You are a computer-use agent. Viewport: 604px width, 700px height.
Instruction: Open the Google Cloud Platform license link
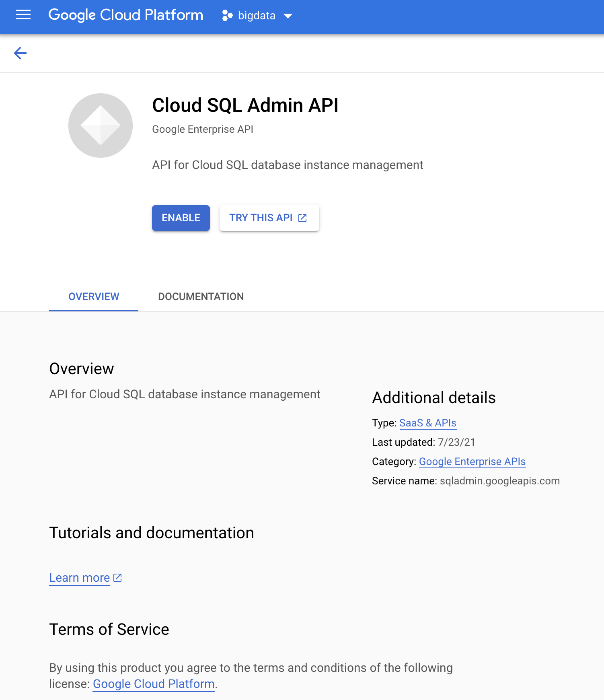click(154, 684)
